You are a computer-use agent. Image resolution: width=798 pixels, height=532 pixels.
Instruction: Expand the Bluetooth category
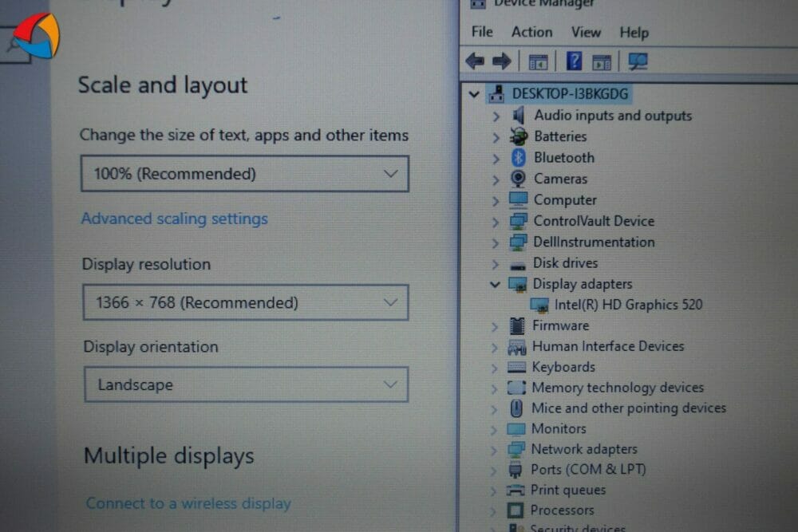coord(496,158)
